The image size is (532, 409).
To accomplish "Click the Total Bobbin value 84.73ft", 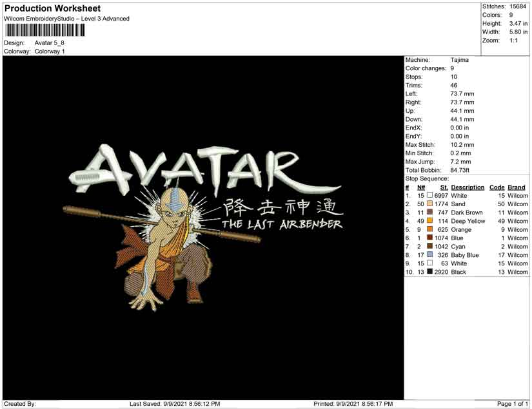I will (460, 170).
